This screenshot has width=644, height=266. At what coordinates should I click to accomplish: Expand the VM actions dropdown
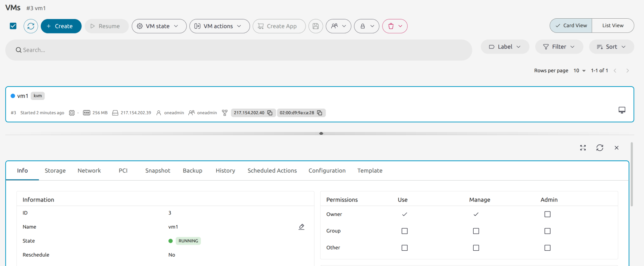point(219,26)
